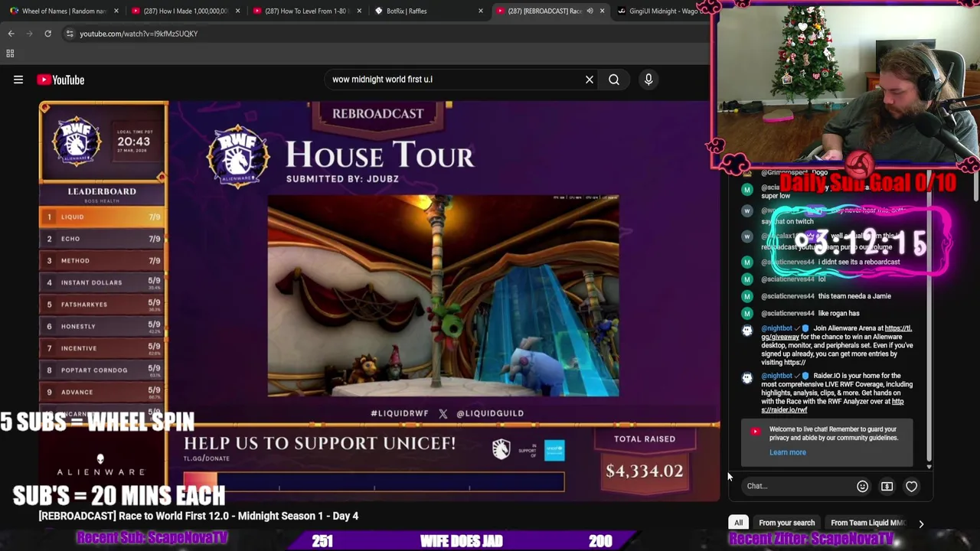Click the video title below player
Image resolution: width=980 pixels, height=551 pixels.
point(198,516)
